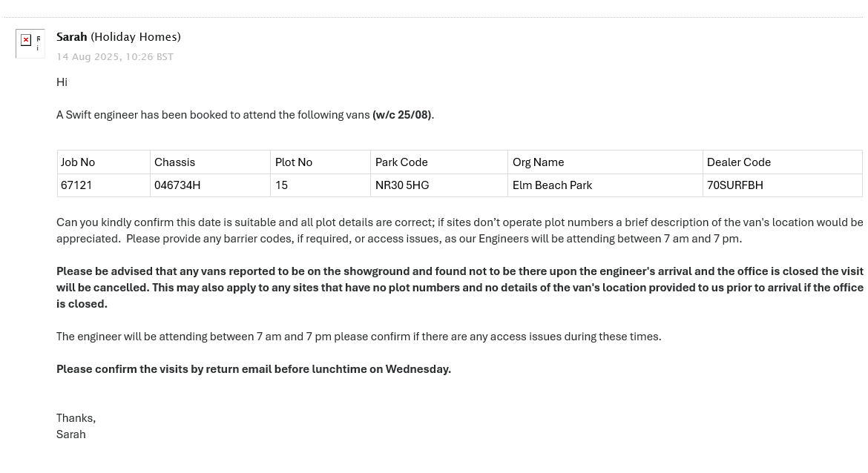Click the "Dealer Code" column header

739,162
